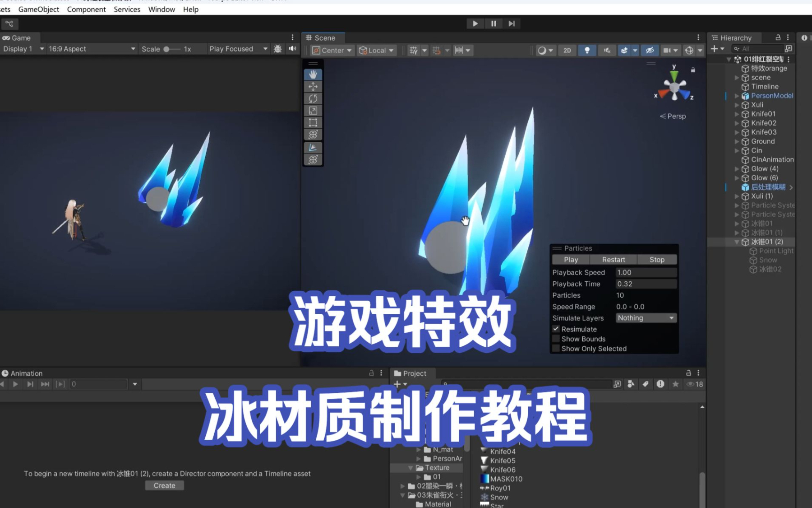Select the Rotate tool
The width and height of the screenshot is (812, 508).
tap(313, 98)
